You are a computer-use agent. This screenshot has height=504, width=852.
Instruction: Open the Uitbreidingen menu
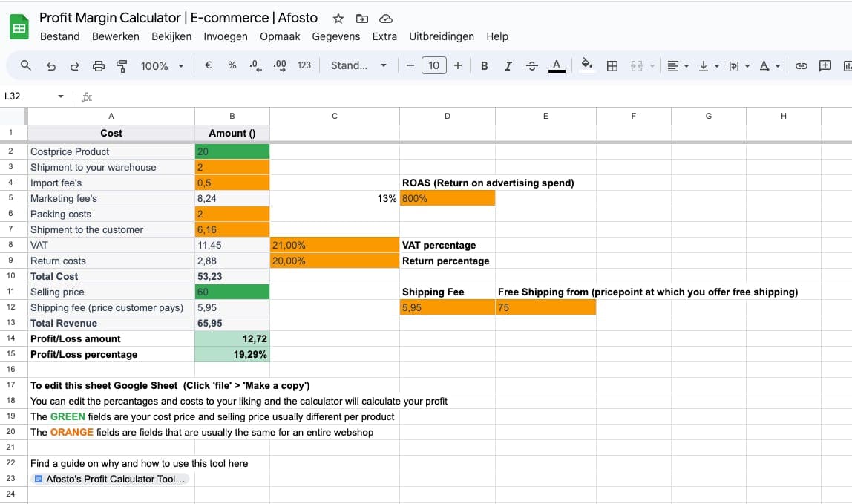(441, 36)
